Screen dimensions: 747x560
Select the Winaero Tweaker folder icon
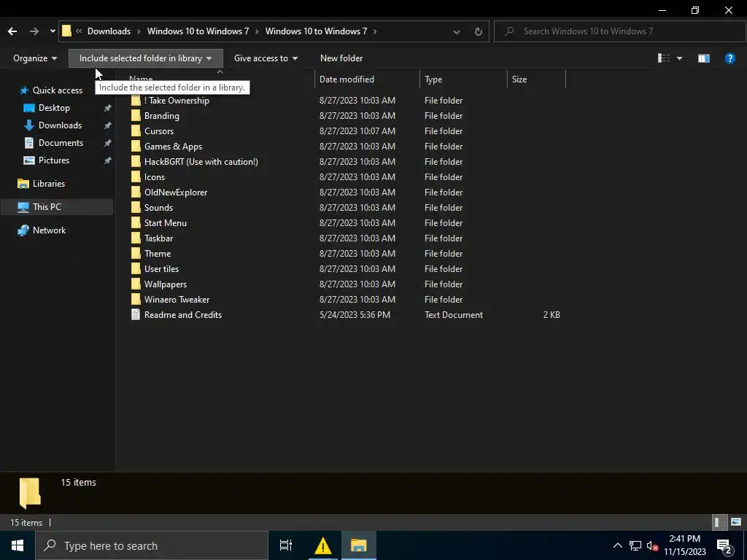[136, 300]
